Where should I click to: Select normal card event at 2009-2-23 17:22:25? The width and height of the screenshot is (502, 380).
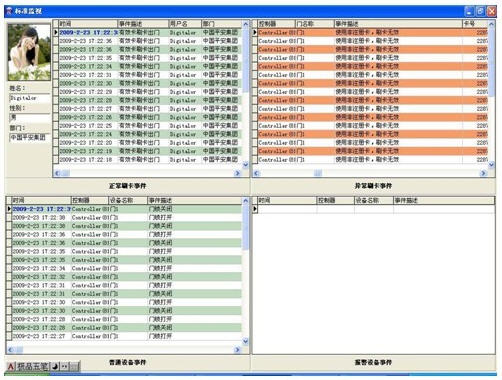tap(151, 126)
